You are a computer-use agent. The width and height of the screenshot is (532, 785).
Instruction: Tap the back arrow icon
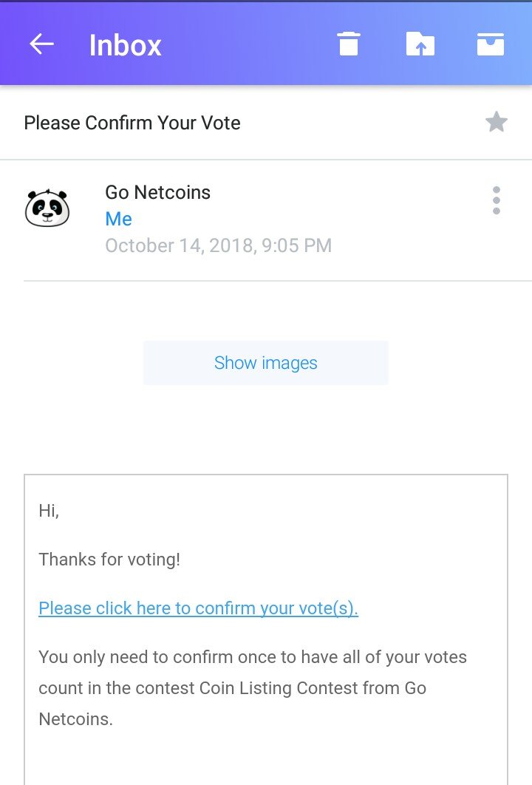point(41,44)
